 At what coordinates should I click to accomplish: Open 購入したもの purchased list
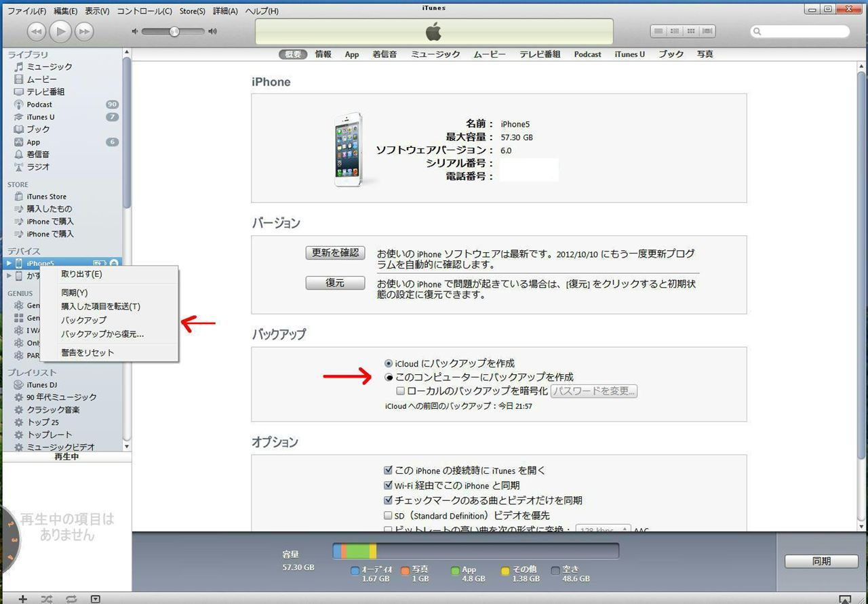[x=49, y=209]
